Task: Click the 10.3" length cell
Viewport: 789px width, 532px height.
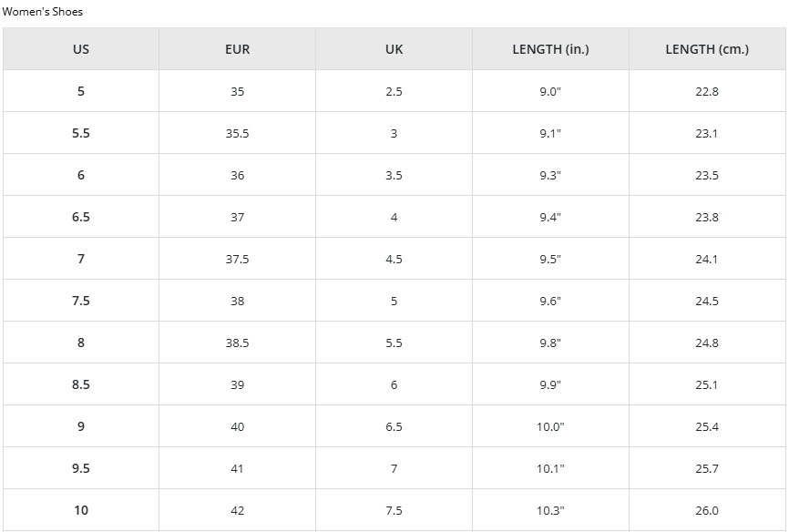Action: point(550,510)
